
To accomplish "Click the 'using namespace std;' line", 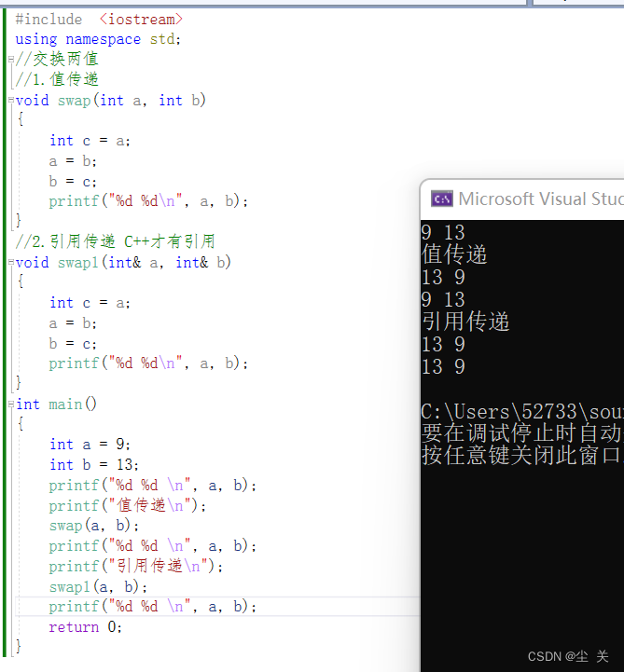I will (98, 39).
